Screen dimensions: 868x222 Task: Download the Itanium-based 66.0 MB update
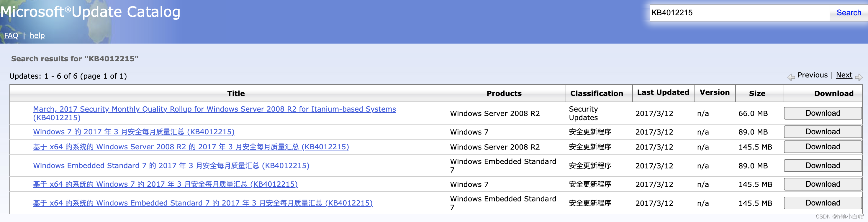823,113
